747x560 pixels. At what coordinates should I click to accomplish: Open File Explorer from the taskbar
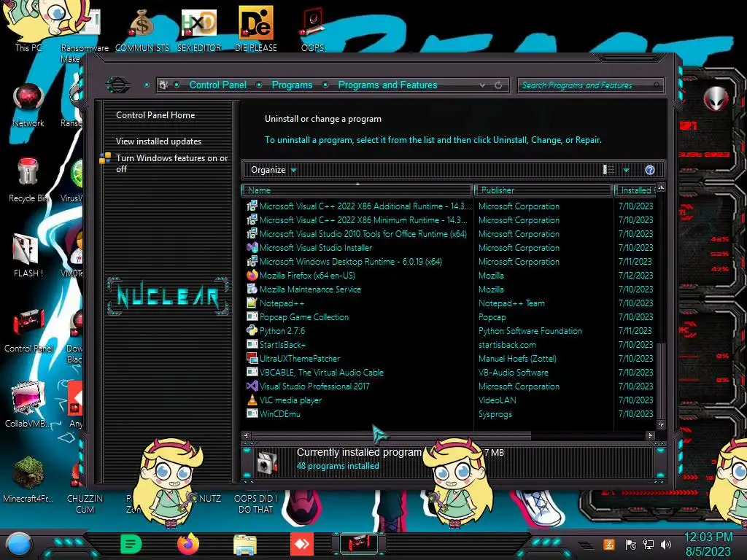click(245, 544)
